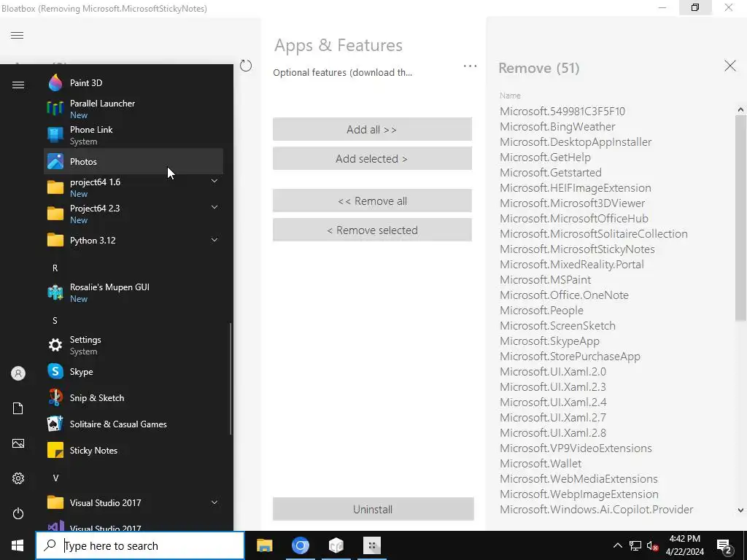Open Pictures from the Start sidebar
This screenshot has width=747, height=560.
(x=18, y=443)
